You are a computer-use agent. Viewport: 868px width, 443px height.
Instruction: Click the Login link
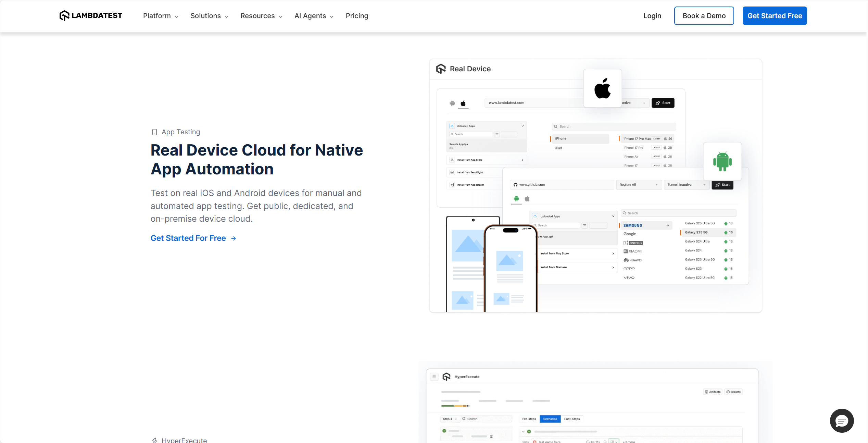tap(652, 16)
